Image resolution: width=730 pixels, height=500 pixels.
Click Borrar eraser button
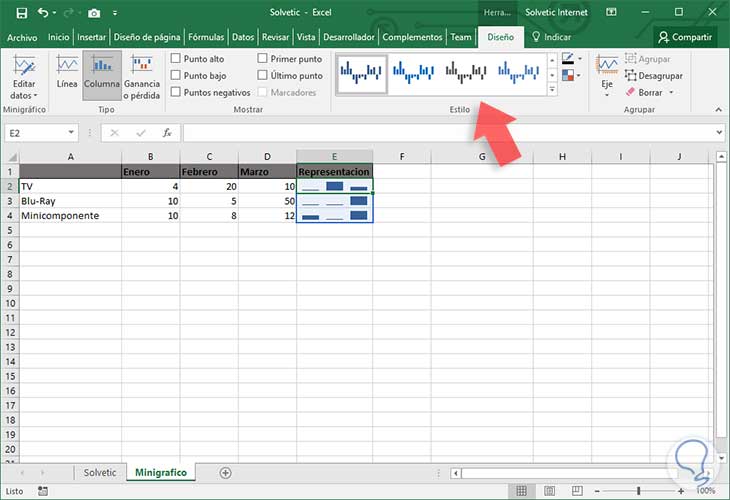[x=644, y=92]
